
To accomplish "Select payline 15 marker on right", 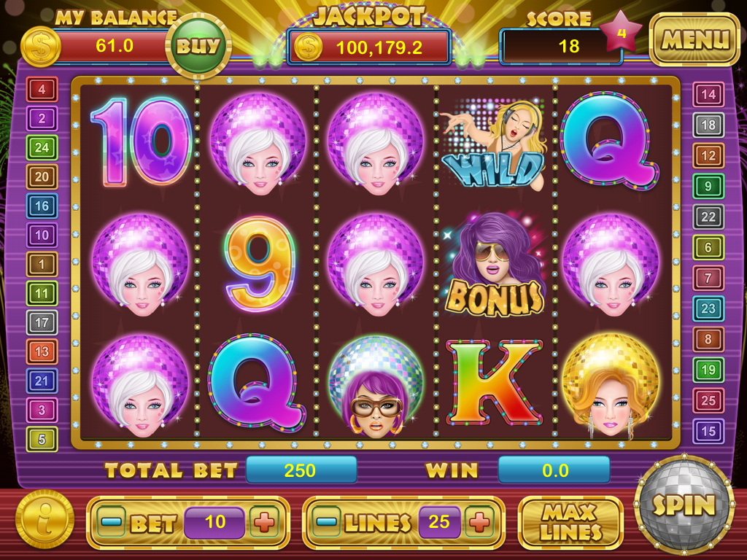I will point(708,432).
